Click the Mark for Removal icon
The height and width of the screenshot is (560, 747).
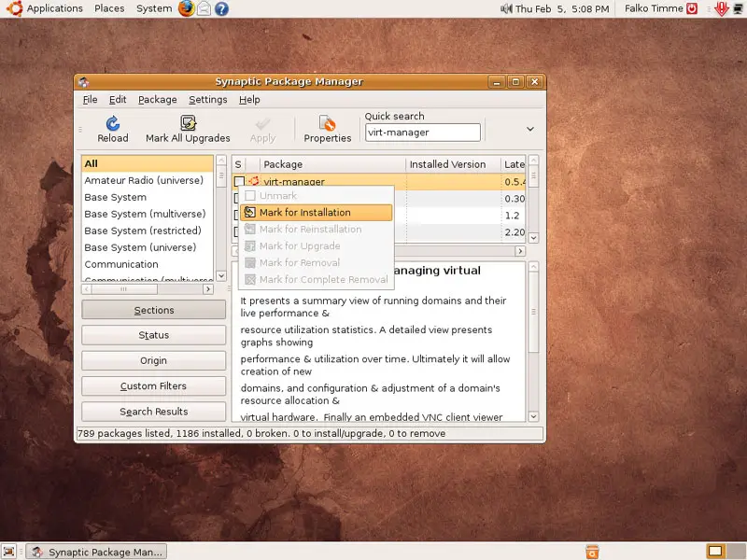250,262
